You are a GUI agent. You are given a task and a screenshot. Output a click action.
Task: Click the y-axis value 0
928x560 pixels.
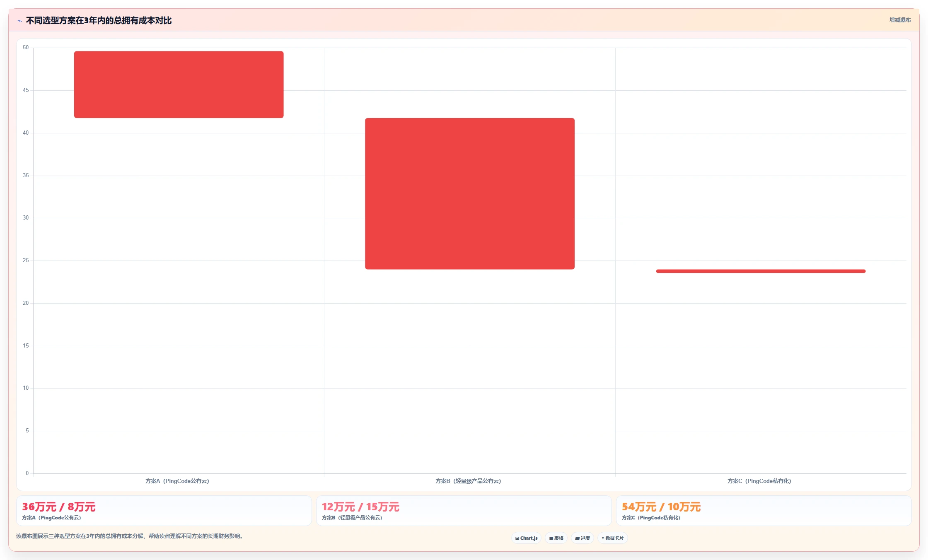[27, 473]
